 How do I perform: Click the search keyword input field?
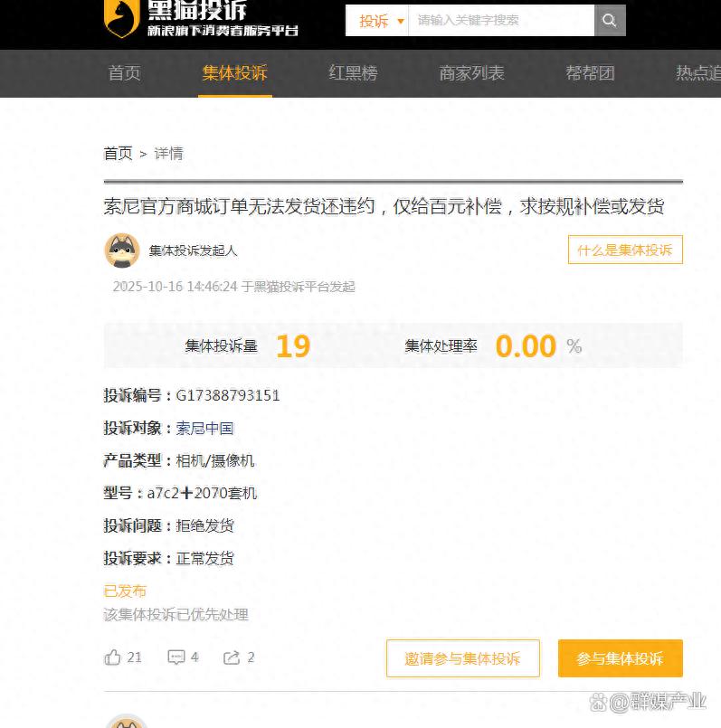[501, 21]
